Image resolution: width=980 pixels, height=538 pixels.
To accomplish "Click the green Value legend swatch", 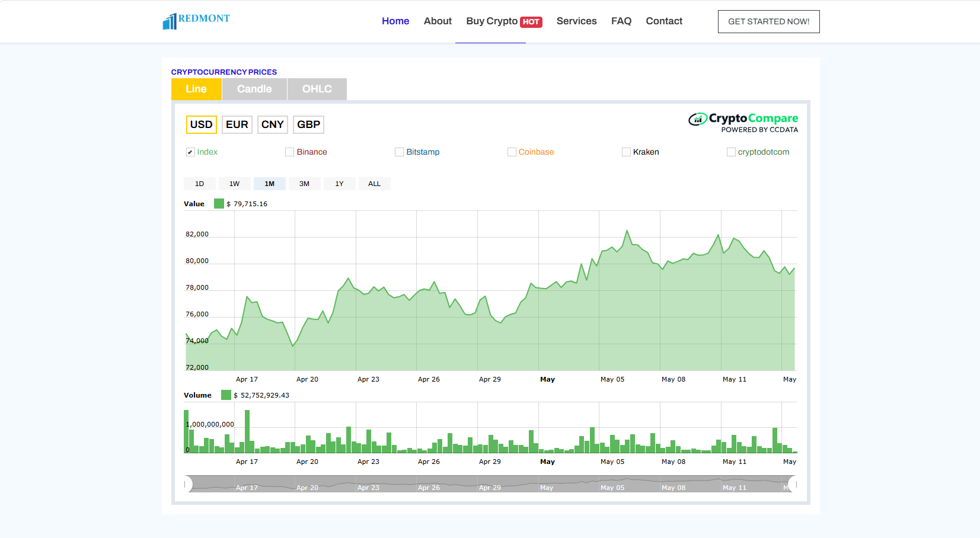I will tap(219, 204).
